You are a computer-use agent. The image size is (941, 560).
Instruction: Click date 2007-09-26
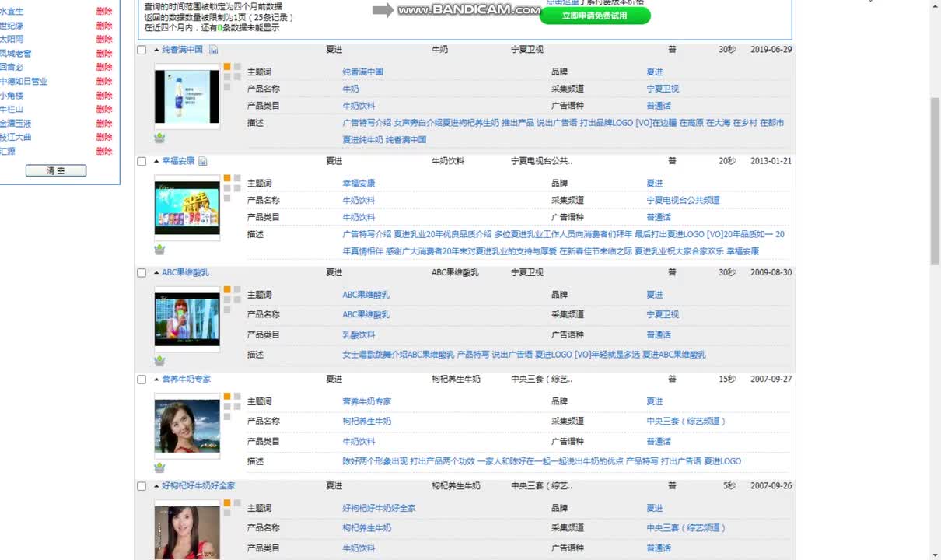tap(771, 486)
